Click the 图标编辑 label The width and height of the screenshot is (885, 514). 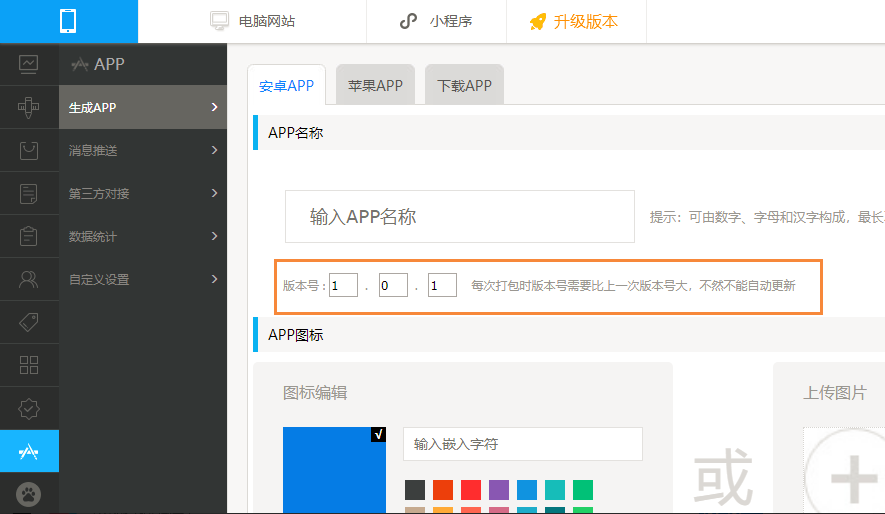315,393
